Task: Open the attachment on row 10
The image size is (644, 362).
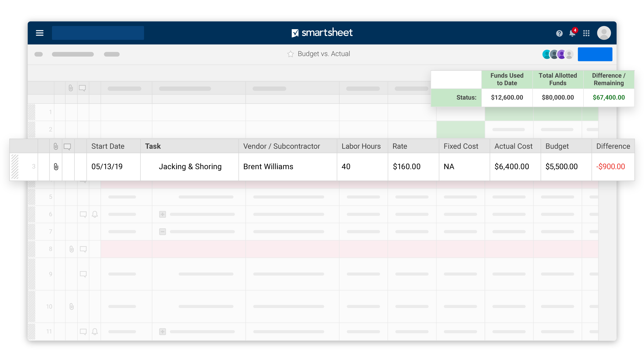Action: pyautogui.click(x=72, y=307)
